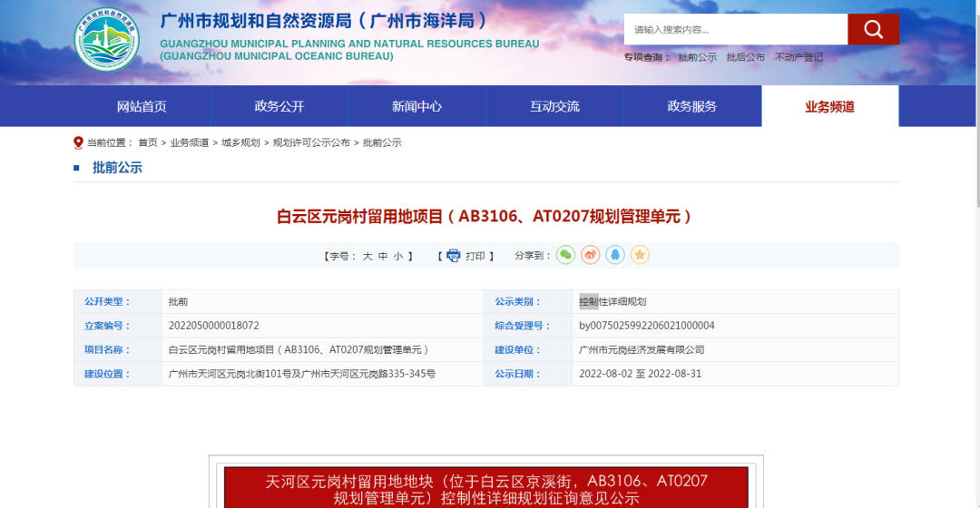
Task: Click breadcrumb link 城乡规划
Action: (x=240, y=143)
